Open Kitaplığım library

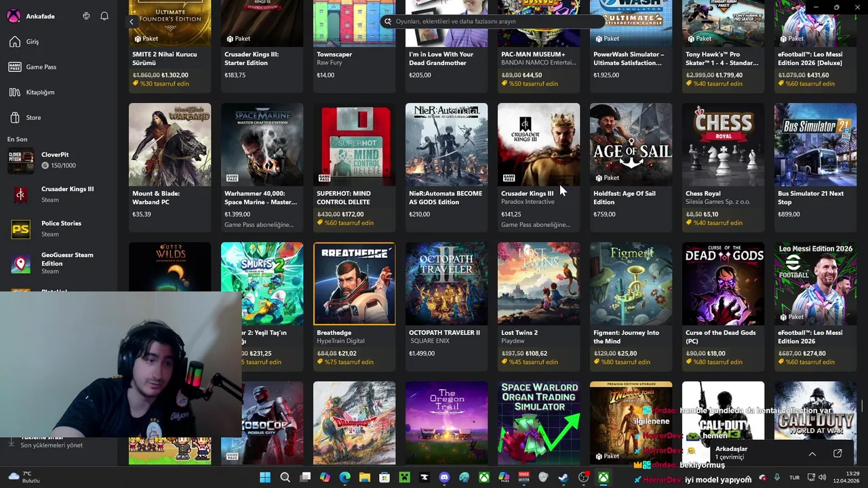coord(58,92)
